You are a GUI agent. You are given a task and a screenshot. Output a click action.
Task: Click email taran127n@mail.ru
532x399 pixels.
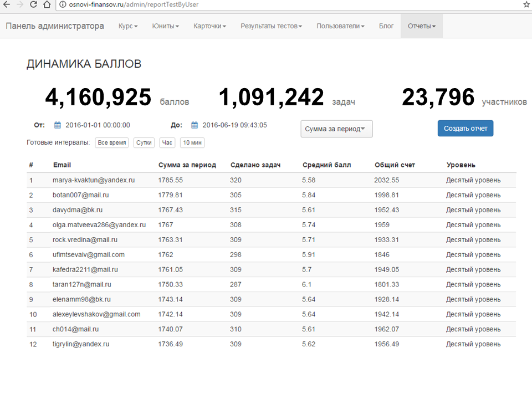pos(82,285)
